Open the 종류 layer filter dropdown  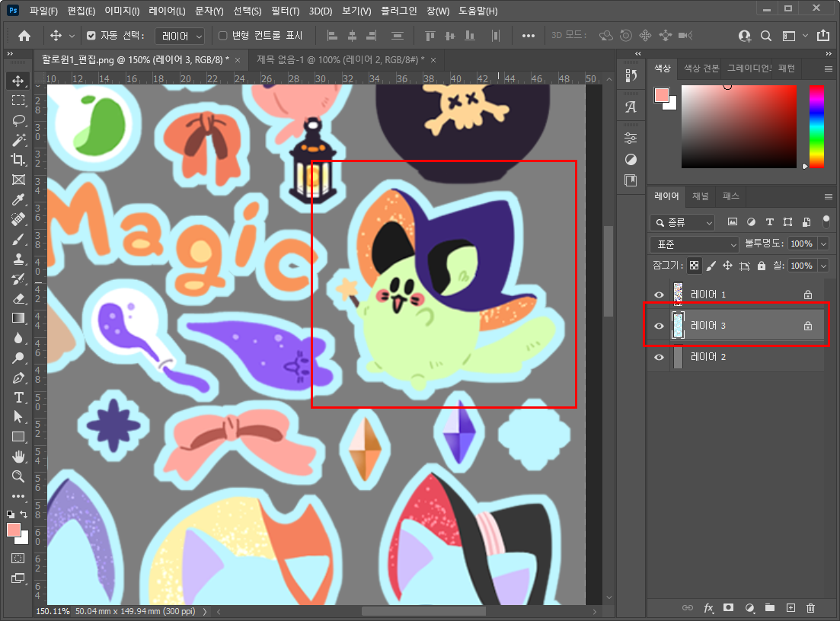tap(682, 222)
